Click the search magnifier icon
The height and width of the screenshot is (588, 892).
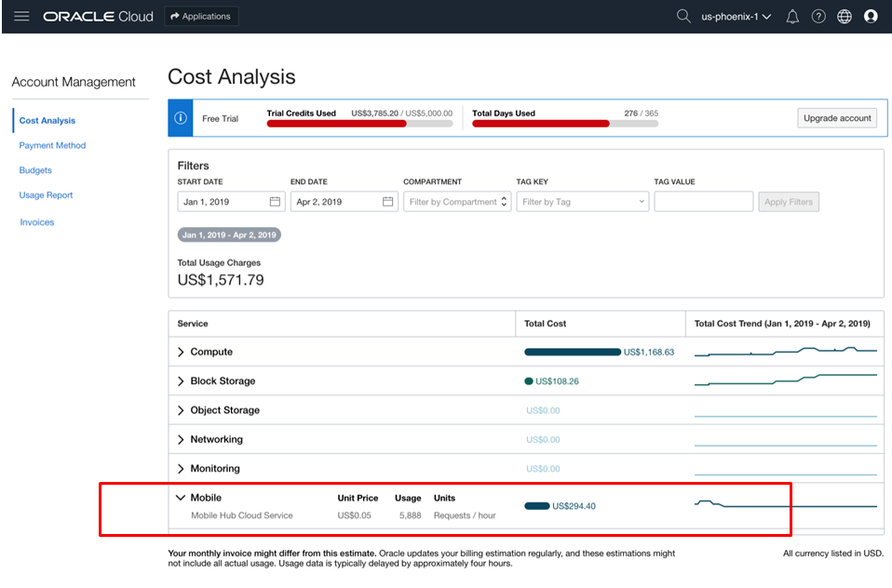(683, 16)
